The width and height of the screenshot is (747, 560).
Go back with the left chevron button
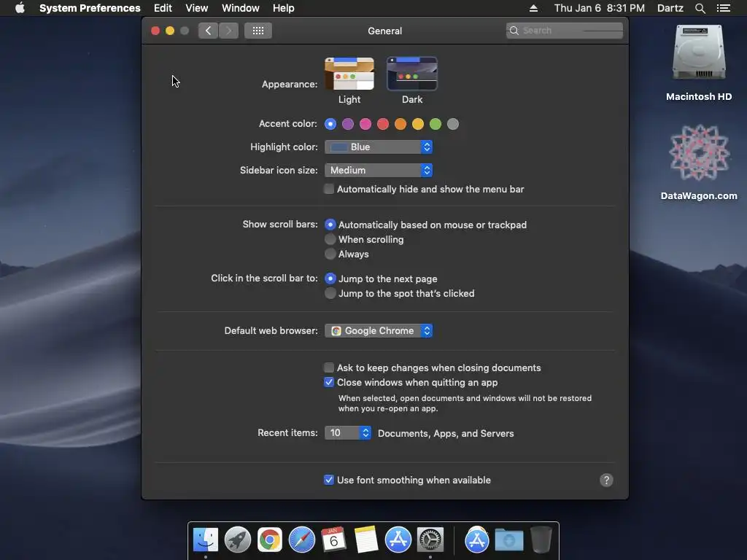click(208, 31)
